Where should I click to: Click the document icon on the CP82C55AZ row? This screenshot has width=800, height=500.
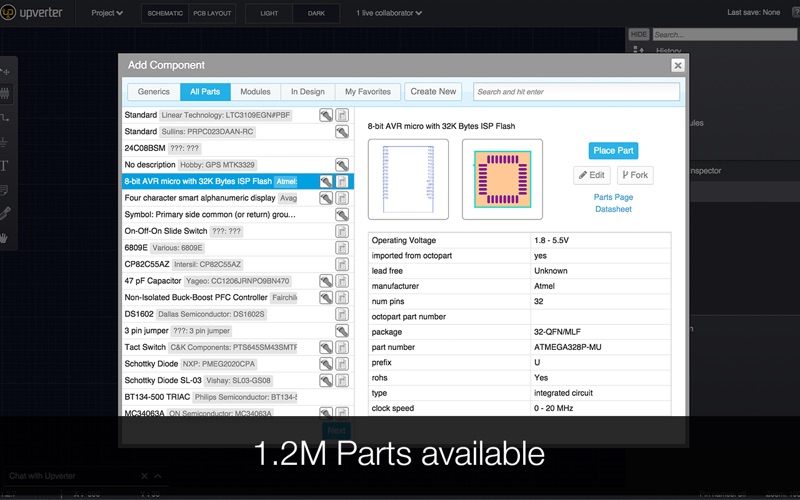(342, 264)
